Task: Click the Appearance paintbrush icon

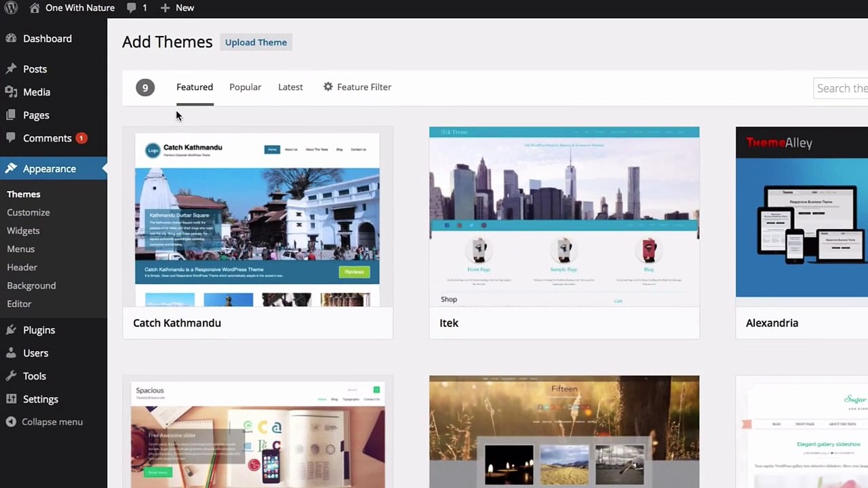Action: click(x=11, y=169)
